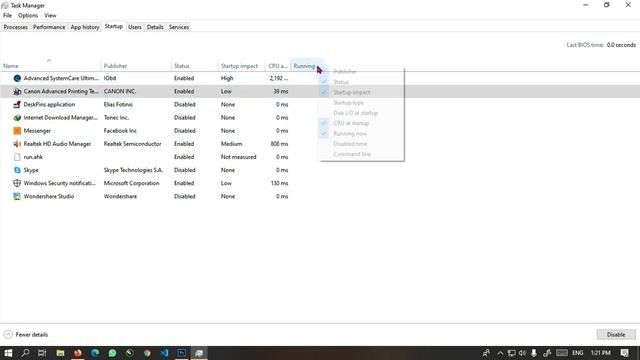Switch to the App history tab
The image size is (640, 360).
(x=85, y=27)
